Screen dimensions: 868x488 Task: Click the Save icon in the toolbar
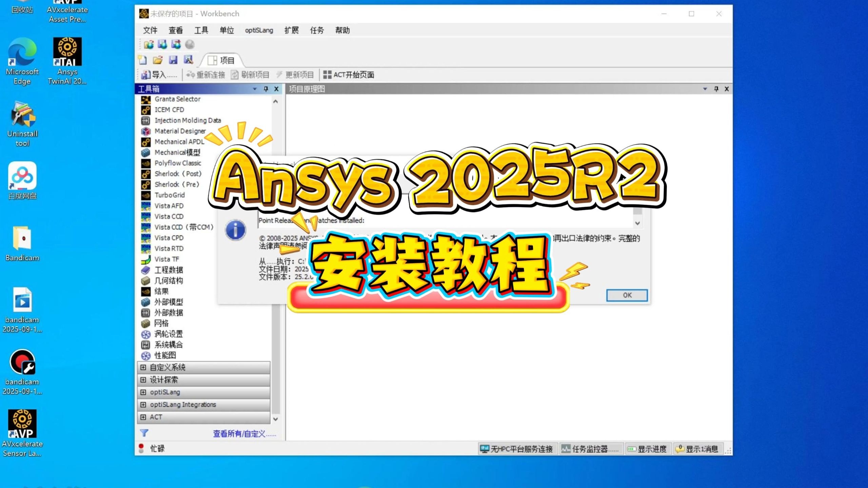(174, 60)
